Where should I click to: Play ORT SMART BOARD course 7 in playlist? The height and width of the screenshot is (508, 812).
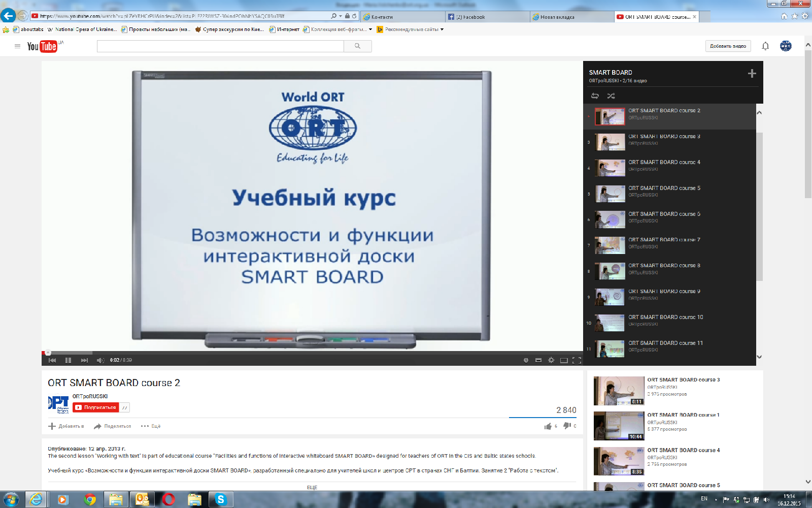pyautogui.click(x=669, y=245)
